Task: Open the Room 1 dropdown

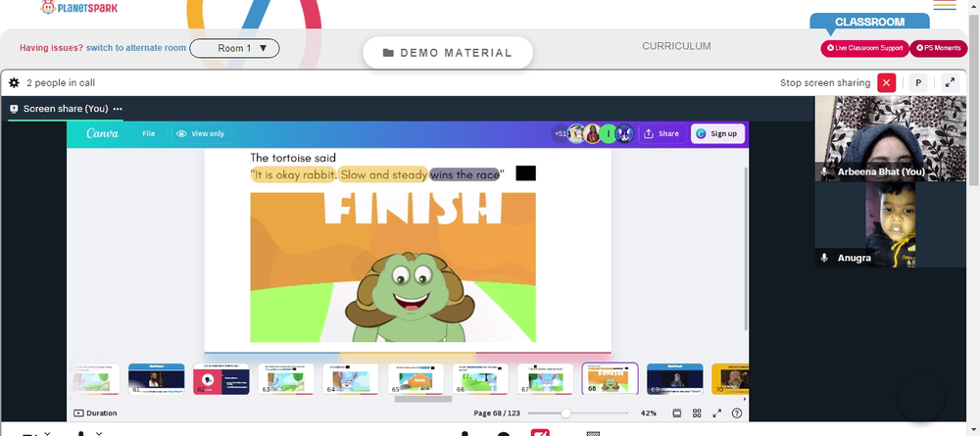Action: point(234,48)
